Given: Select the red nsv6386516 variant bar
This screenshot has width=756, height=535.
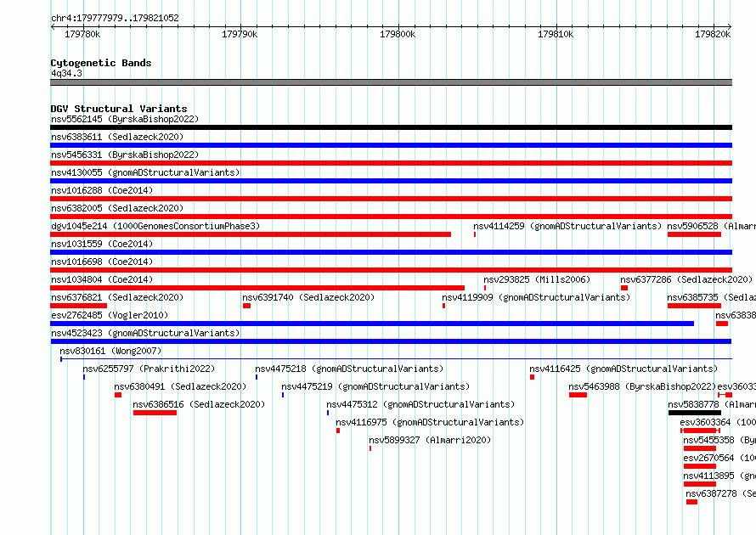Looking at the screenshot, I should pyautogui.click(x=155, y=413).
